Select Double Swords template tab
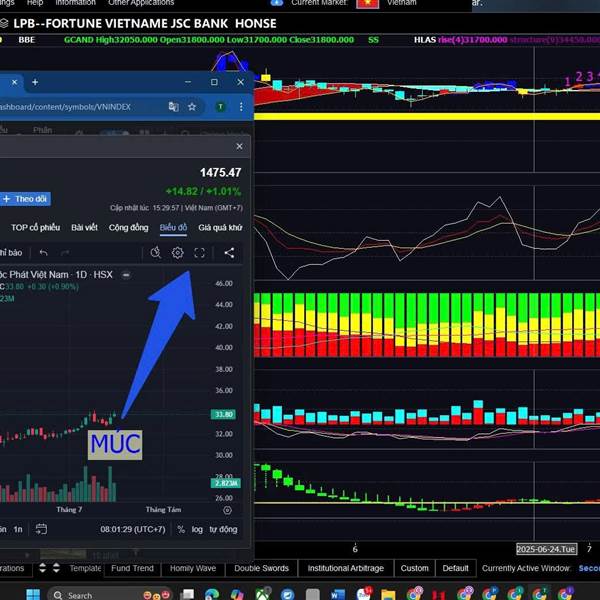 coord(261,568)
